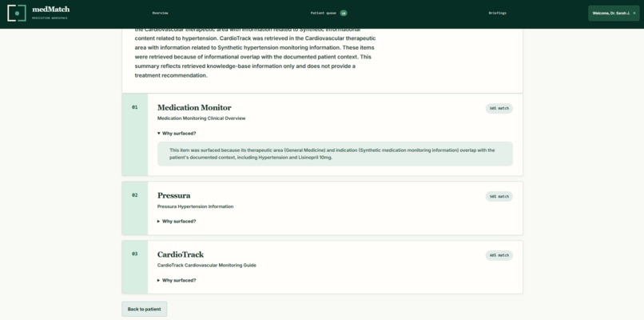Click the Welcome, Dr. Sarah J. button

pyautogui.click(x=614, y=13)
